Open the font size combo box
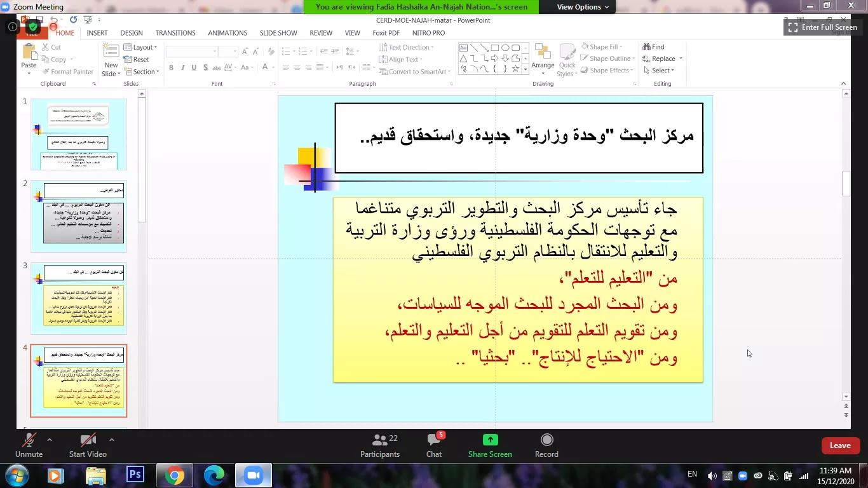868x488 pixels. pyautogui.click(x=228, y=51)
